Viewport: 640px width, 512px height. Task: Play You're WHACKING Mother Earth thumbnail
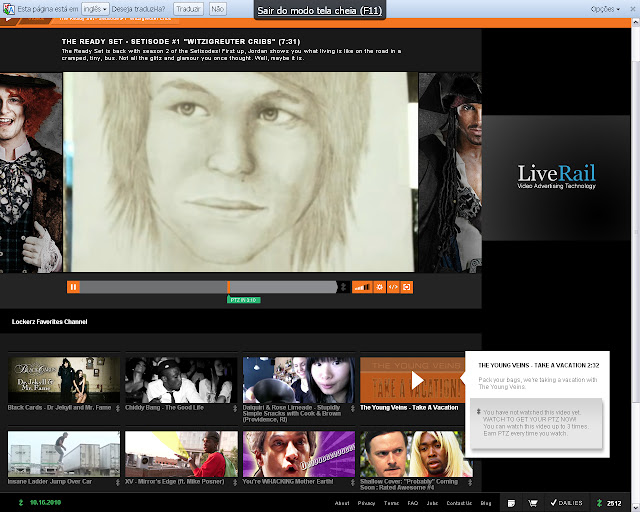tap(299, 454)
